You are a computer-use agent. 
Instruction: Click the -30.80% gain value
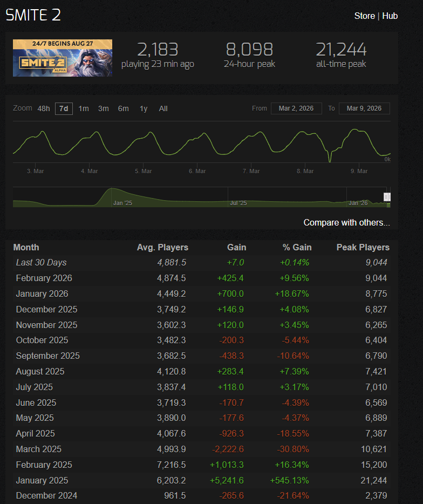click(293, 449)
